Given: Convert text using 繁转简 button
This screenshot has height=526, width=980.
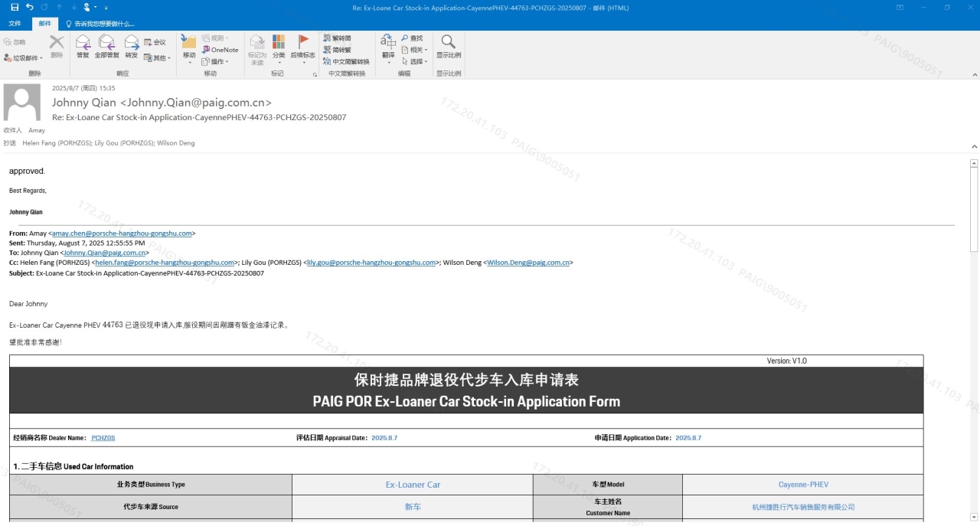Looking at the screenshot, I should [337, 38].
